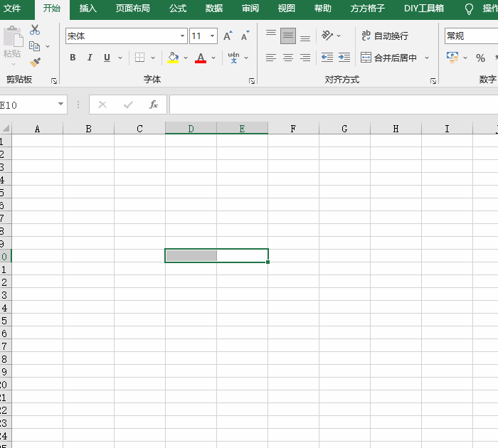The width and height of the screenshot is (498, 448).
Task: Expand the paste options arrow
Action: point(14,64)
